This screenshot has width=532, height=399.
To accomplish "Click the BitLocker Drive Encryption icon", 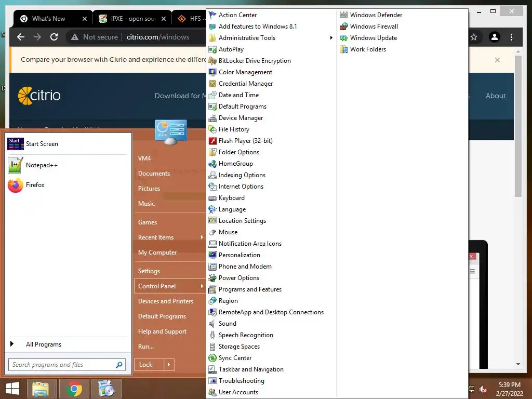I will pyautogui.click(x=212, y=61).
